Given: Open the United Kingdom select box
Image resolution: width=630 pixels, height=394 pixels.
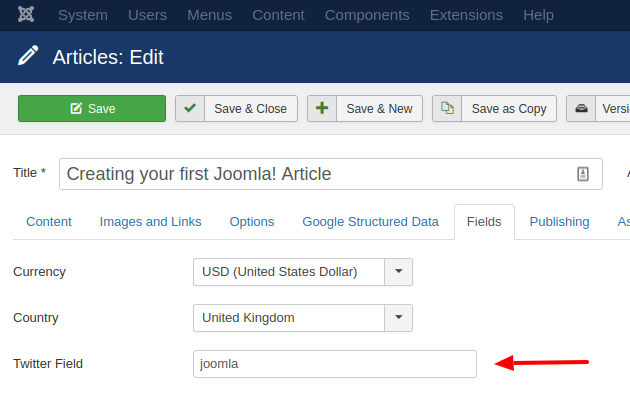Looking at the screenshot, I should 303,318.
